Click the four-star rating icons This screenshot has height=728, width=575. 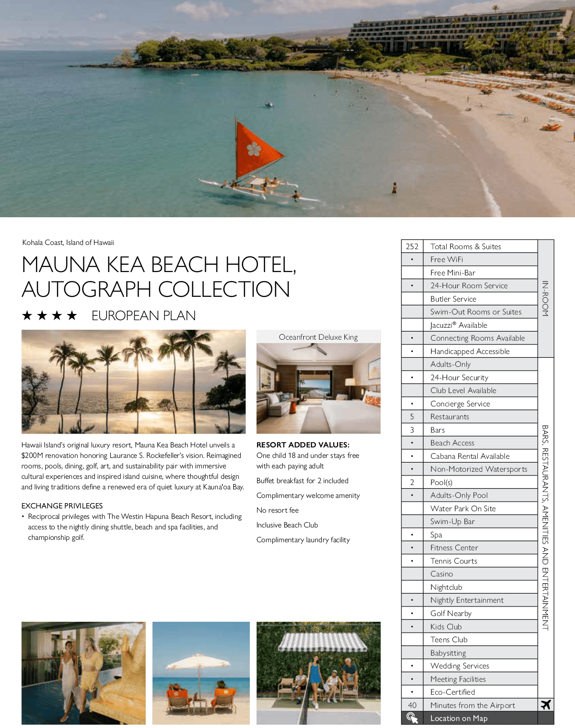click(x=49, y=315)
